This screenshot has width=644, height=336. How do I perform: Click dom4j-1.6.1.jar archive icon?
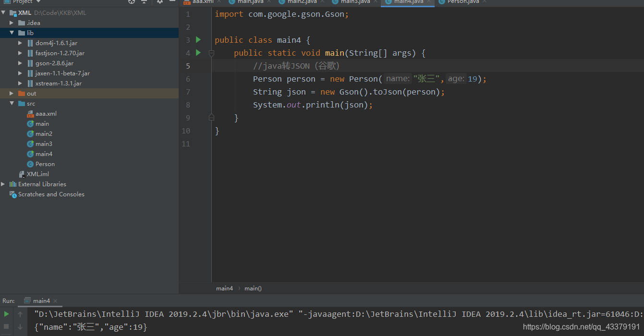(x=30, y=43)
